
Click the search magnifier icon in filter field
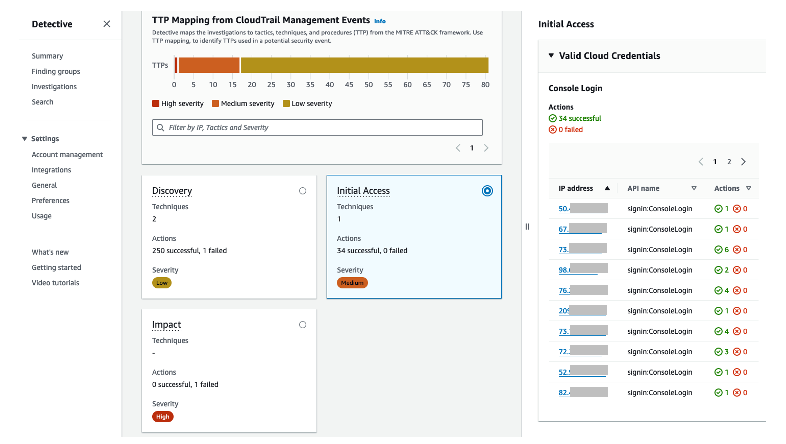coord(160,127)
